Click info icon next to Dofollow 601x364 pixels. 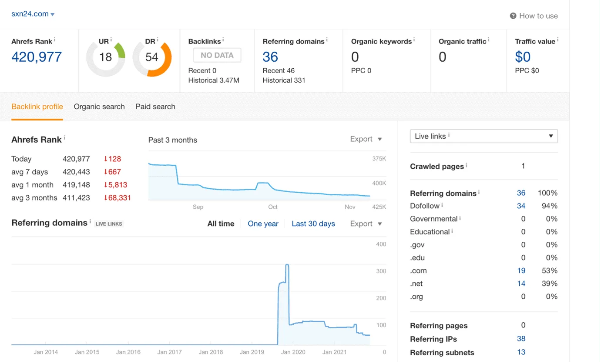tap(442, 205)
